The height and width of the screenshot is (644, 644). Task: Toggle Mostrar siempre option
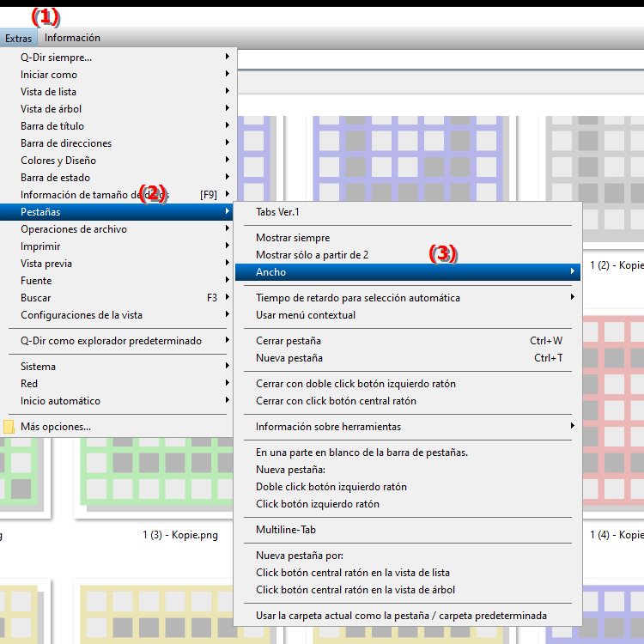293,238
